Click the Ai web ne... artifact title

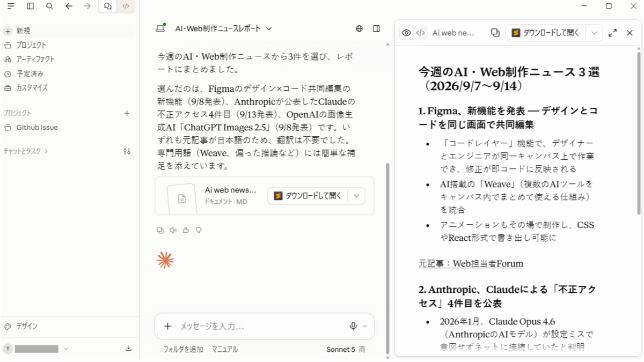[x=453, y=33]
